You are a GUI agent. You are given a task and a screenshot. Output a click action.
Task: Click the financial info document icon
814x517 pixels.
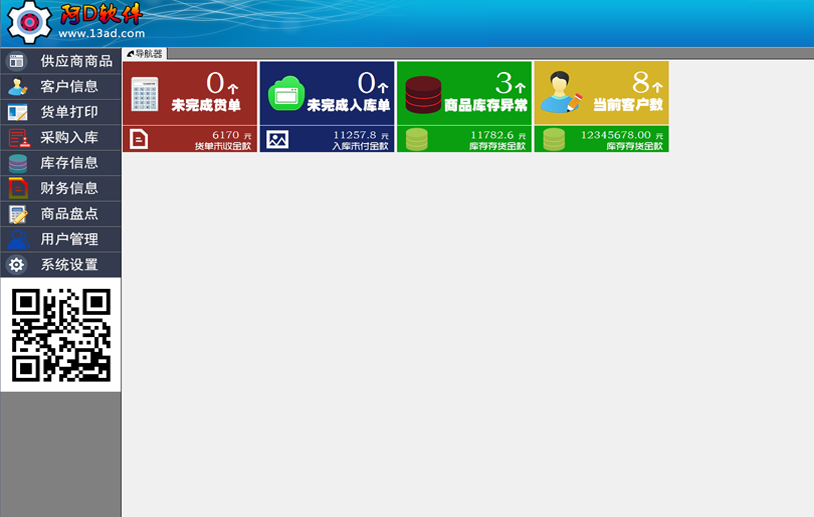click(18, 188)
